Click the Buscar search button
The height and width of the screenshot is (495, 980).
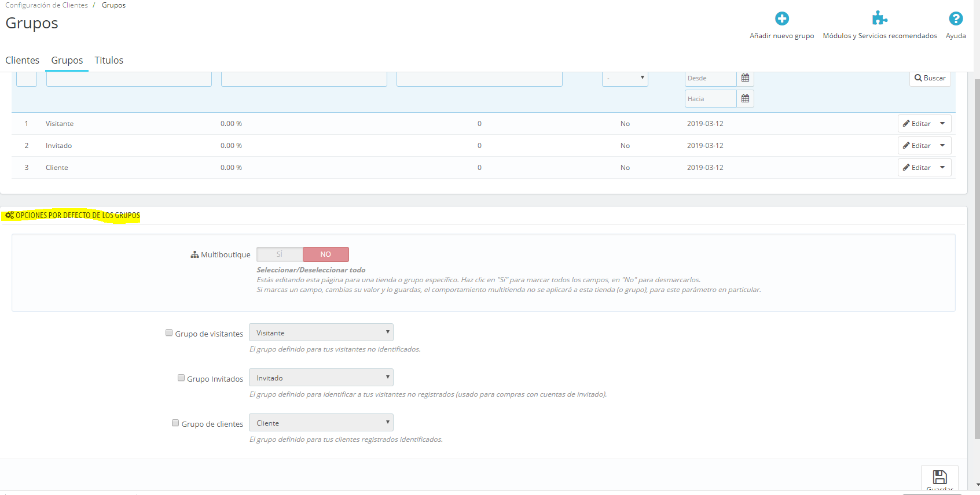930,78
